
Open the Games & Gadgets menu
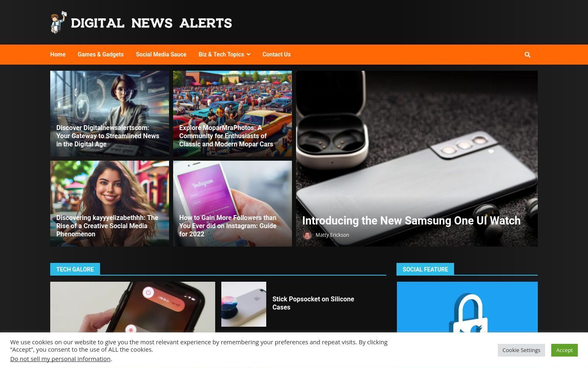[x=100, y=54]
